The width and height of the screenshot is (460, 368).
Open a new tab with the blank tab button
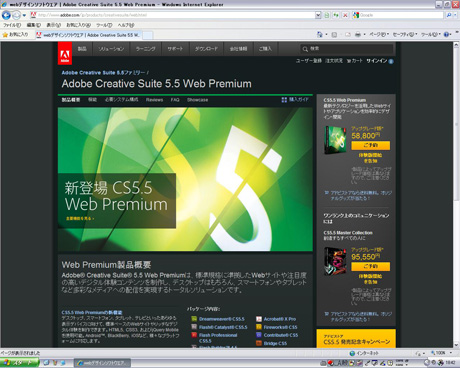tap(148, 35)
